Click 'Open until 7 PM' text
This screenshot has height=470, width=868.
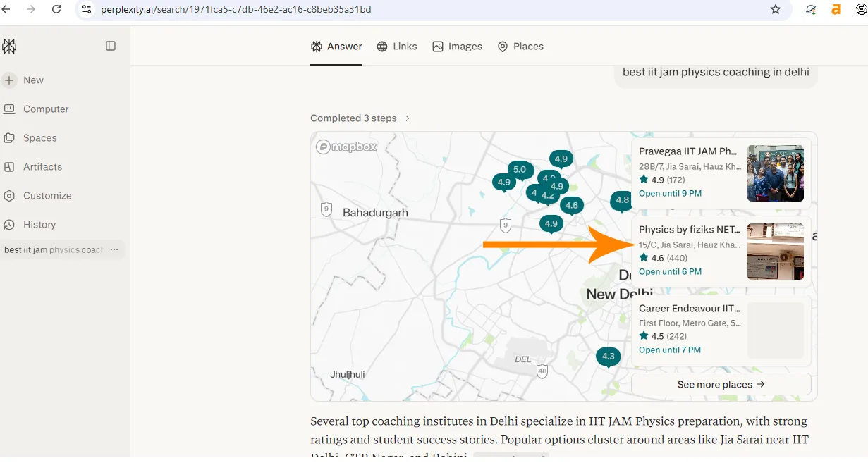point(670,350)
